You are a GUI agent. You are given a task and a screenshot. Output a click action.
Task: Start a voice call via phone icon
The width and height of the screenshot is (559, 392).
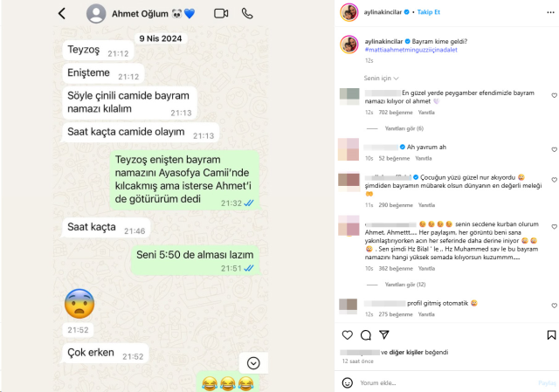[x=247, y=14]
